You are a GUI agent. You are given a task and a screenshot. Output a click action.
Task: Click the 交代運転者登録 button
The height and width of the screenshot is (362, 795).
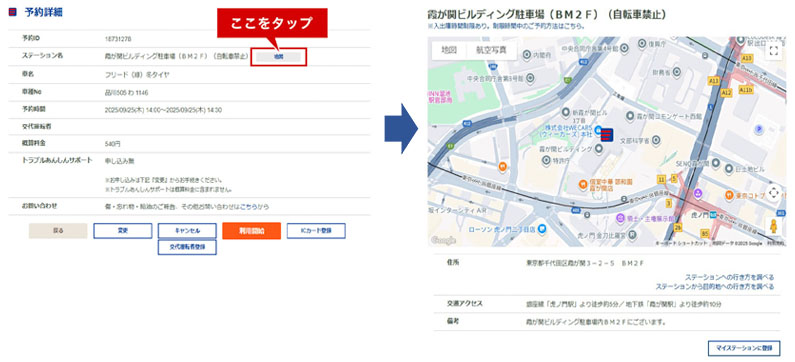187,247
